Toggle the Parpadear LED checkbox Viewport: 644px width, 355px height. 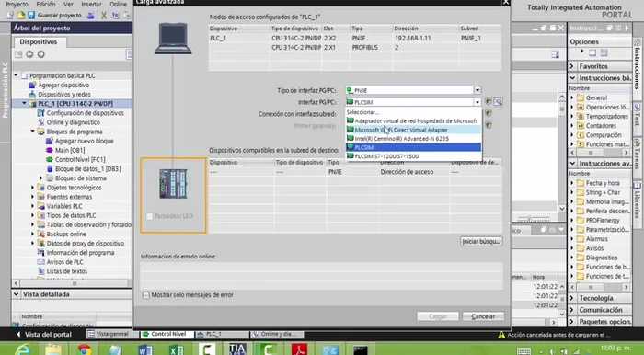click(149, 216)
